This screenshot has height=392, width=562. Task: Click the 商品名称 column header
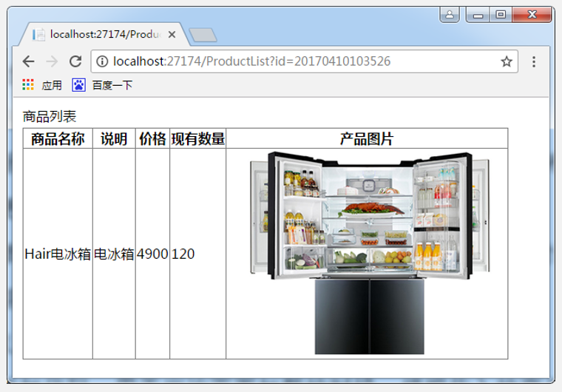tap(58, 139)
